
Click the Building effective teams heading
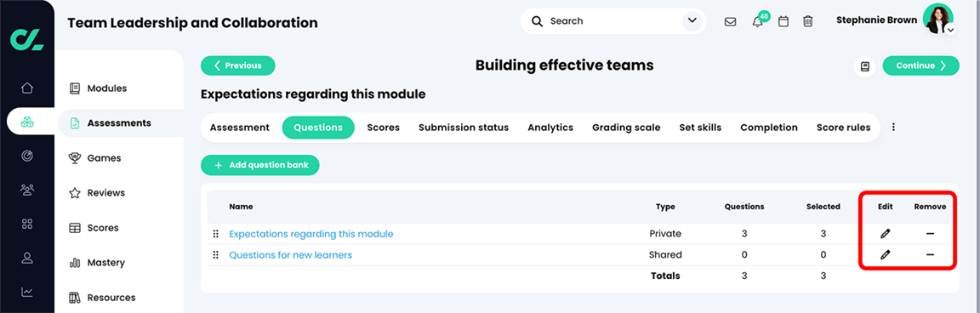click(x=564, y=65)
